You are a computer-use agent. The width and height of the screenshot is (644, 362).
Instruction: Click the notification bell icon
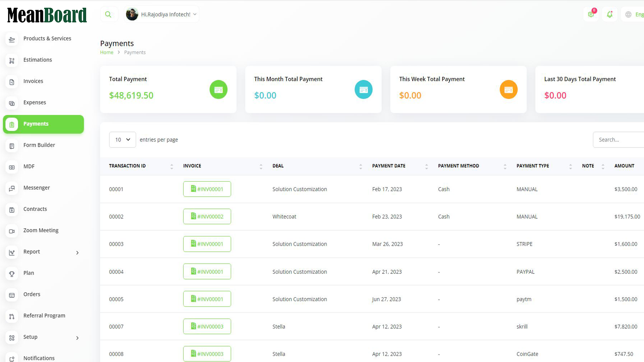click(x=609, y=14)
